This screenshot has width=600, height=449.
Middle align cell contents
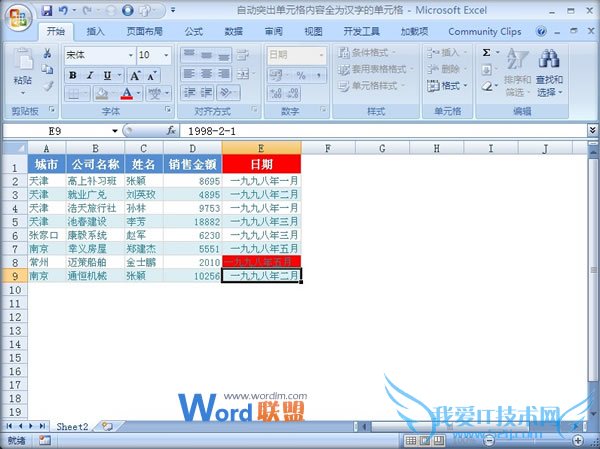(207, 55)
